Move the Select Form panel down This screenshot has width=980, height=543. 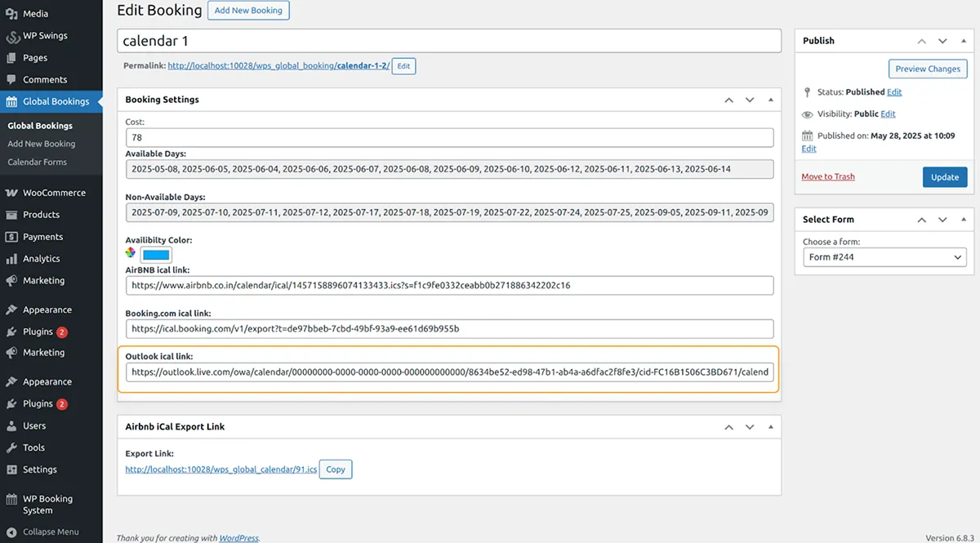[942, 220]
